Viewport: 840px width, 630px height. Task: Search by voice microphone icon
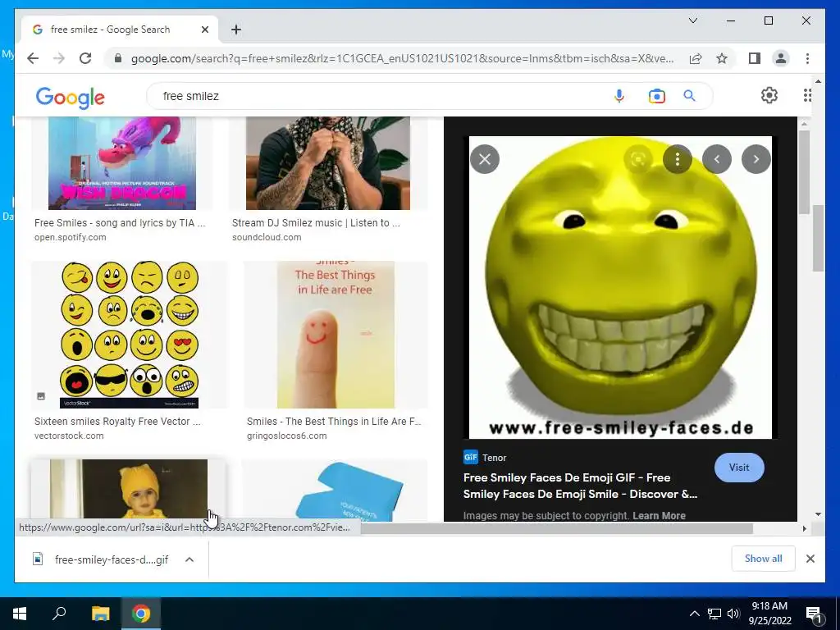tap(619, 96)
